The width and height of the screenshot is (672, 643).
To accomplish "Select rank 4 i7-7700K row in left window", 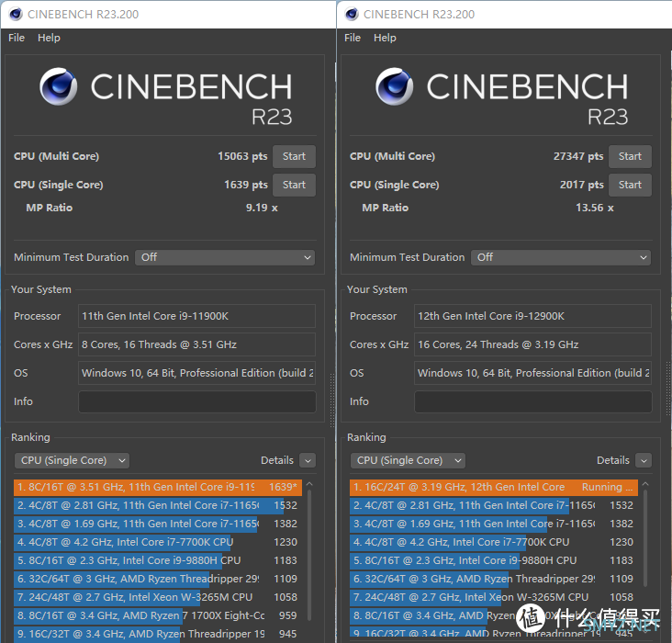I will point(158,543).
